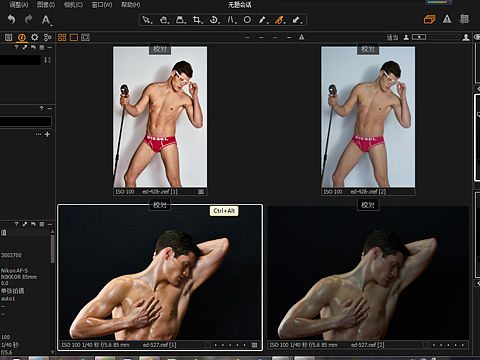Apply the green color tag in viewer toolbar

(x=261, y=38)
